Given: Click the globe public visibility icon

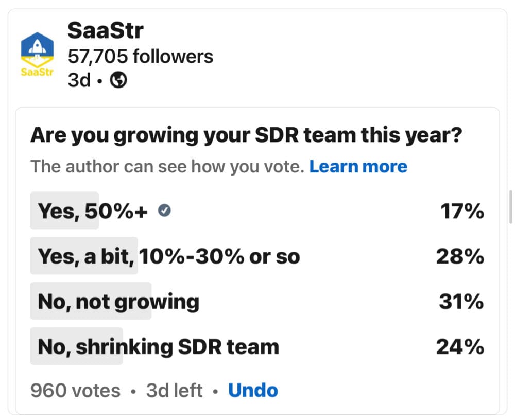Looking at the screenshot, I should pyautogui.click(x=119, y=80).
